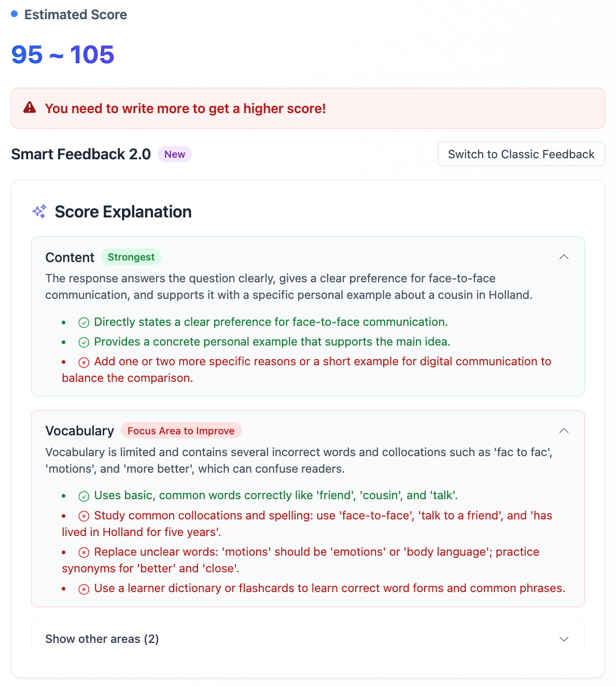Click the New badge
The height and width of the screenshot is (686, 616).
pyautogui.click(x=175, y=154)
